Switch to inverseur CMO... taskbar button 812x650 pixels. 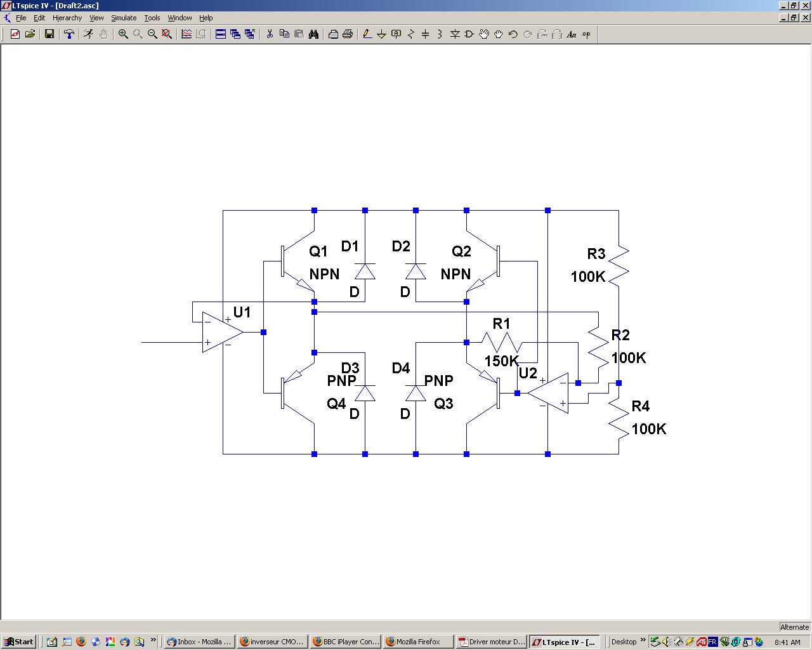point(272,642)
